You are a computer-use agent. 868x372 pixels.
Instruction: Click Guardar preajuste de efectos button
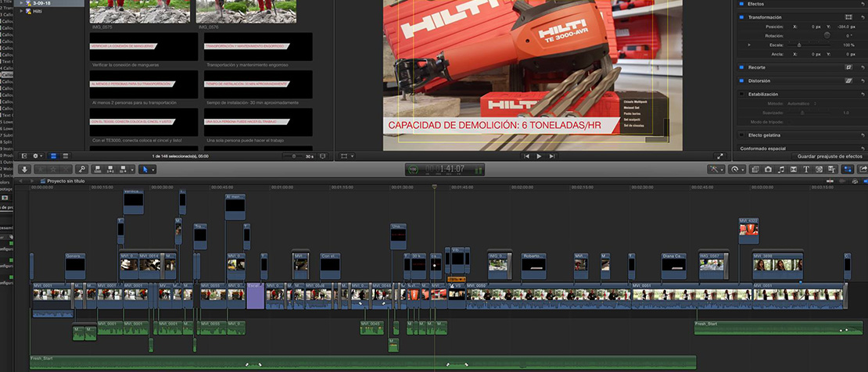click(x=831, y=156)
